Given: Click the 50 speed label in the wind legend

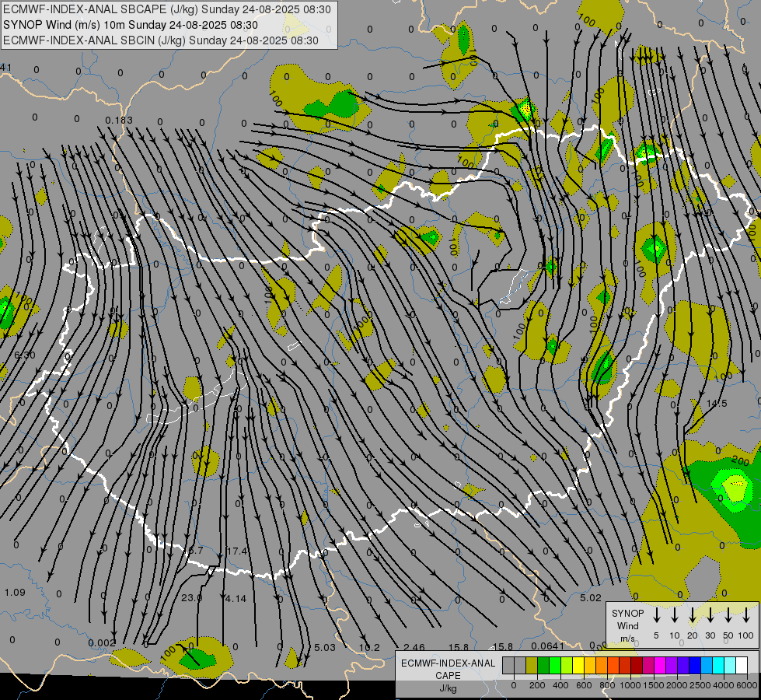Looking at the screenshot, I should point(728,635).
